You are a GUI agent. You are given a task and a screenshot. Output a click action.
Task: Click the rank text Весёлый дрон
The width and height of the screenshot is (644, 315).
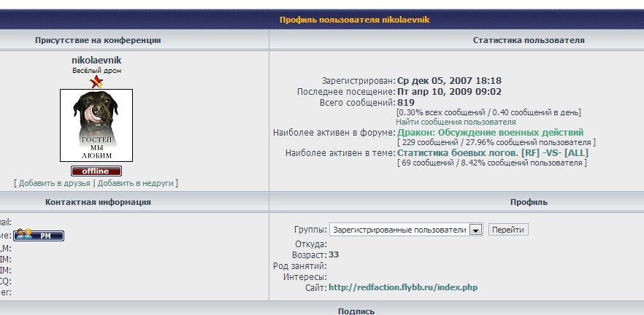pos(96,71)
